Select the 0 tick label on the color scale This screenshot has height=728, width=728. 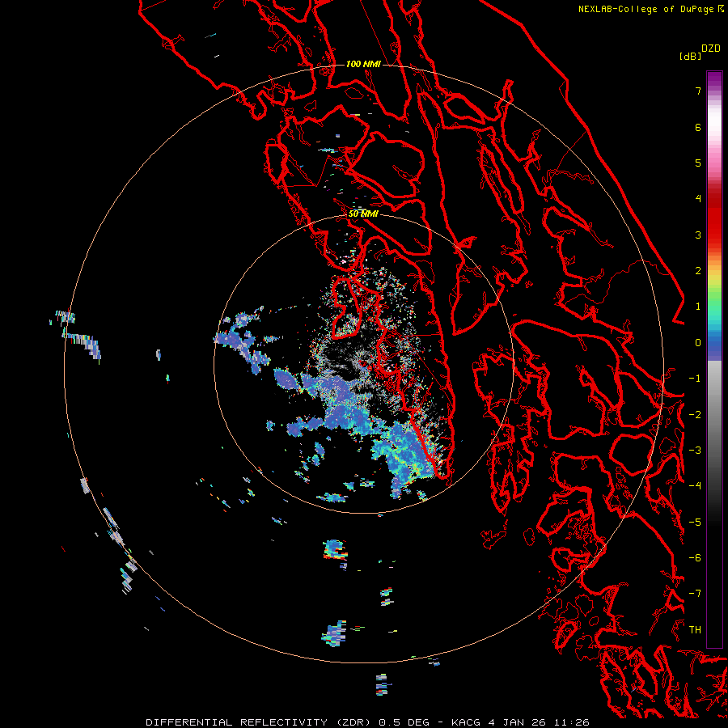pos(698,343)
